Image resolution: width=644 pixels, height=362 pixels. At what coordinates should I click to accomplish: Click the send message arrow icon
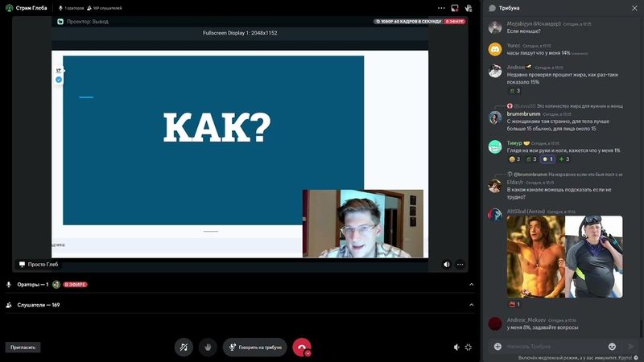(x=631, y=346)
